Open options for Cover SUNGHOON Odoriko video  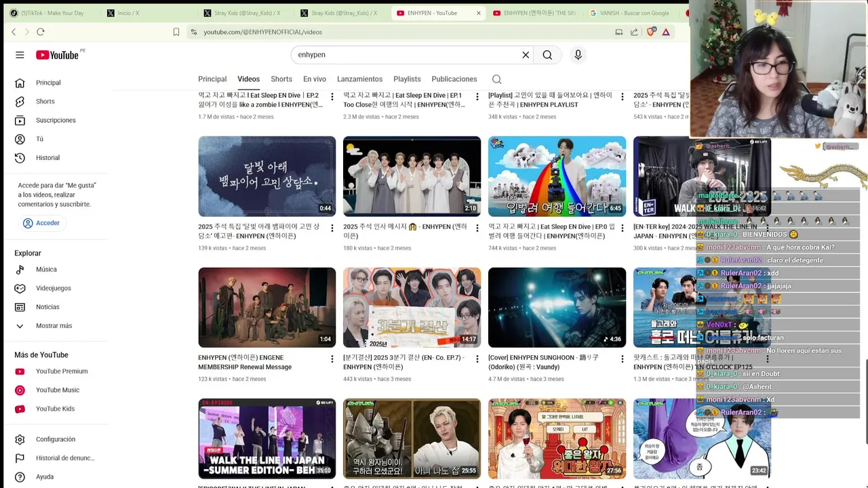622,359
